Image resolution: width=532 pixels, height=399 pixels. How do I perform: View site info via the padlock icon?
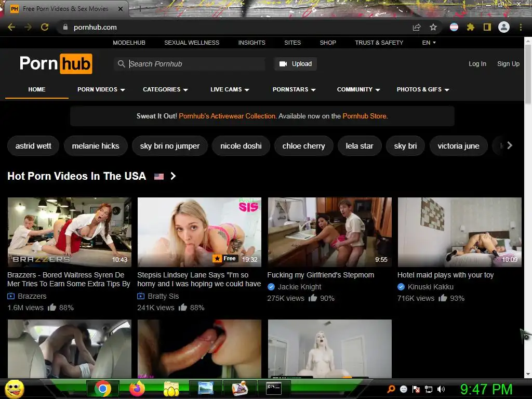65,27
